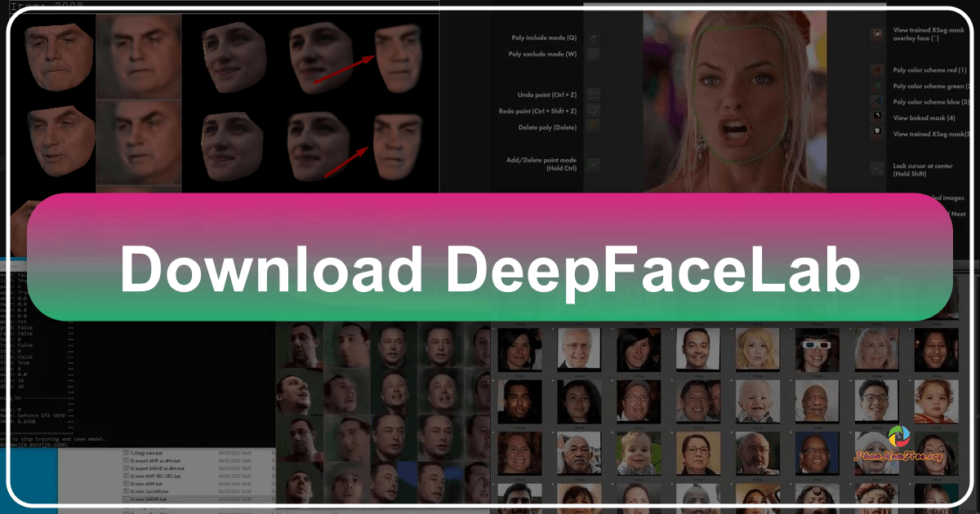
Task: Select Poly color scheme red swatch
Action: coord(875,69)
